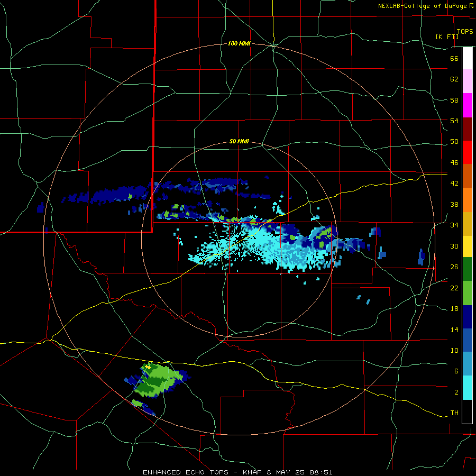
Task: Click the "100 NMI" range ring label
Action: pyautogui.click(x=239, y=43)
